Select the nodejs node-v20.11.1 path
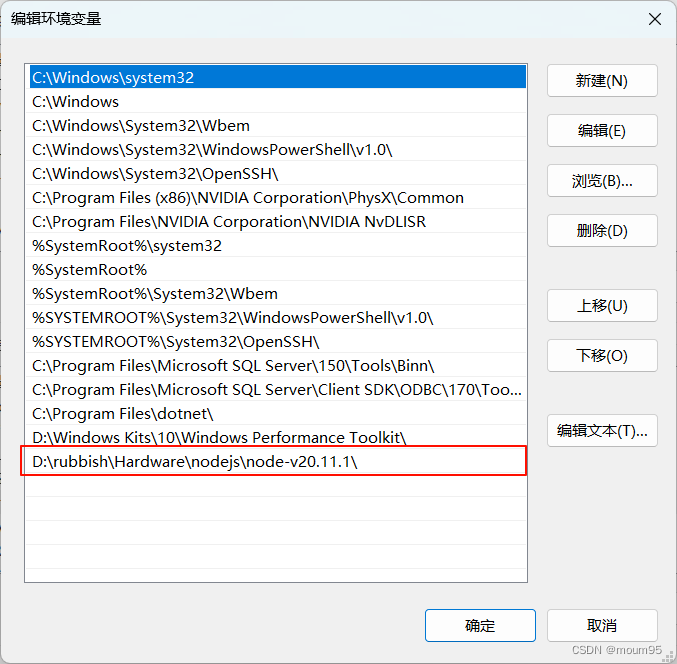Viewport: 677px width, 664px height. [278, 462]
